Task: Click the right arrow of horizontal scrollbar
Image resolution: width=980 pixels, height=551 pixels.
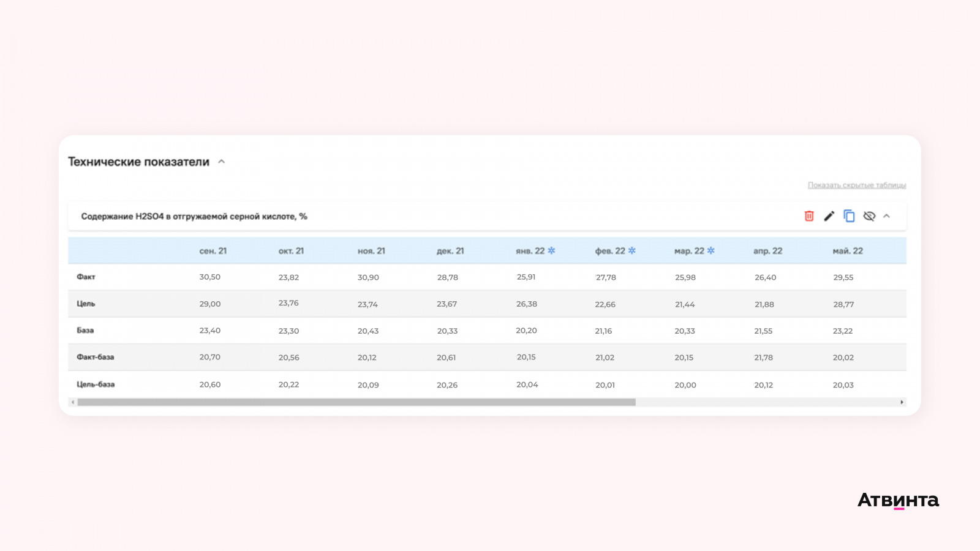Action: point(902,402)
